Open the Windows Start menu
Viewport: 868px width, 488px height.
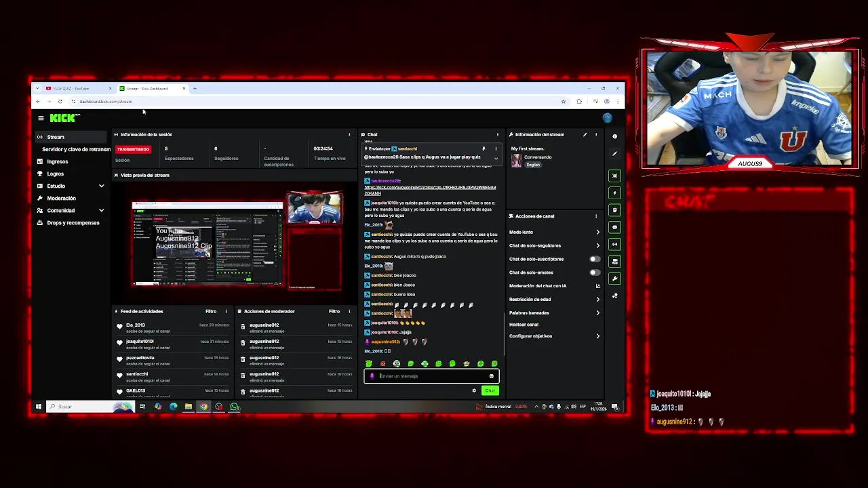tap(38, 407)
